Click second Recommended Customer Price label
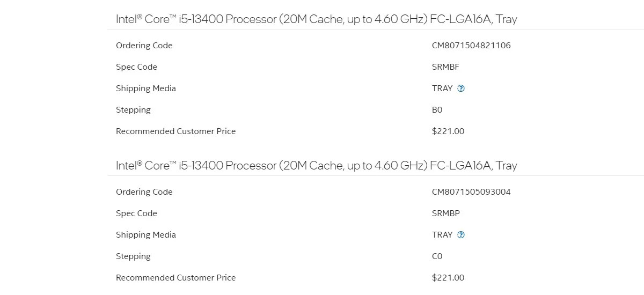644x295 pixels. 176,278
